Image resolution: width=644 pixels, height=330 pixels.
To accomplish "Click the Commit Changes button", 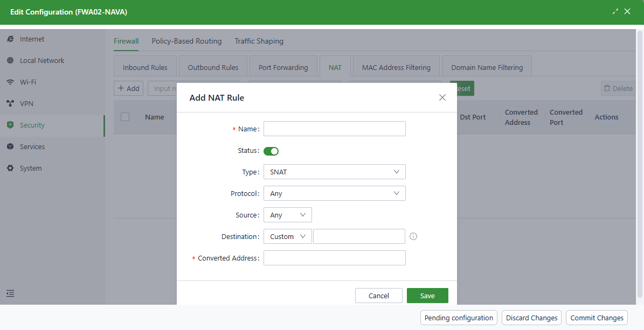I will (x=597, y=318).
